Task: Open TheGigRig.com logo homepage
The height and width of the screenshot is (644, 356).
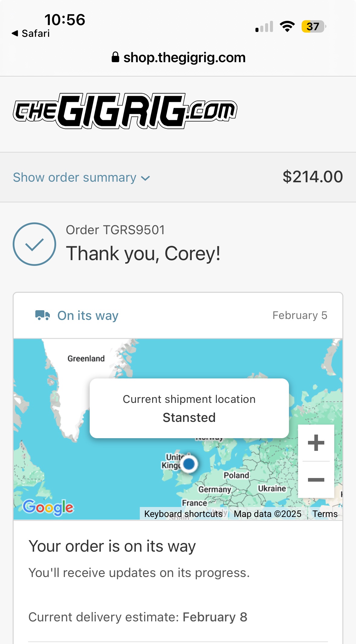Action: pos(125,111)
